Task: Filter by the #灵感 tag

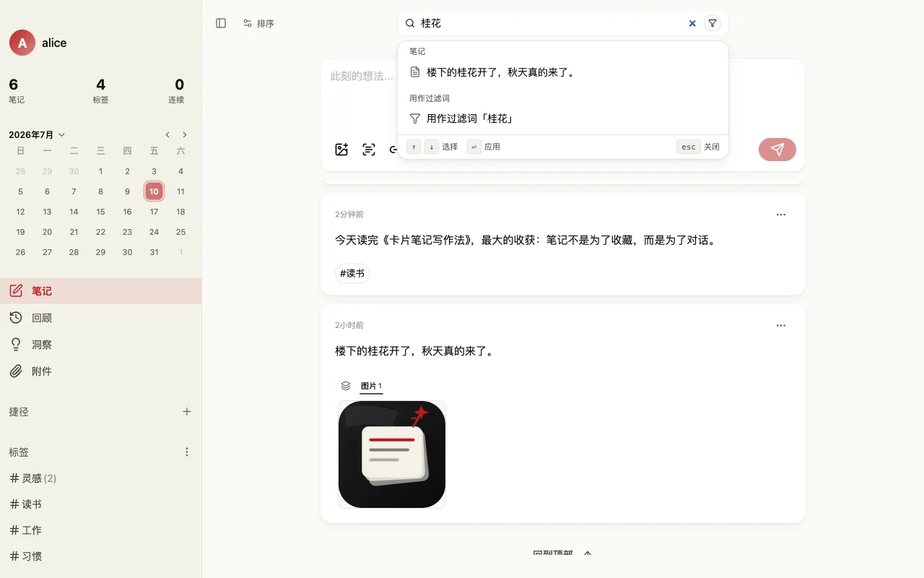Action: [33, 478]
